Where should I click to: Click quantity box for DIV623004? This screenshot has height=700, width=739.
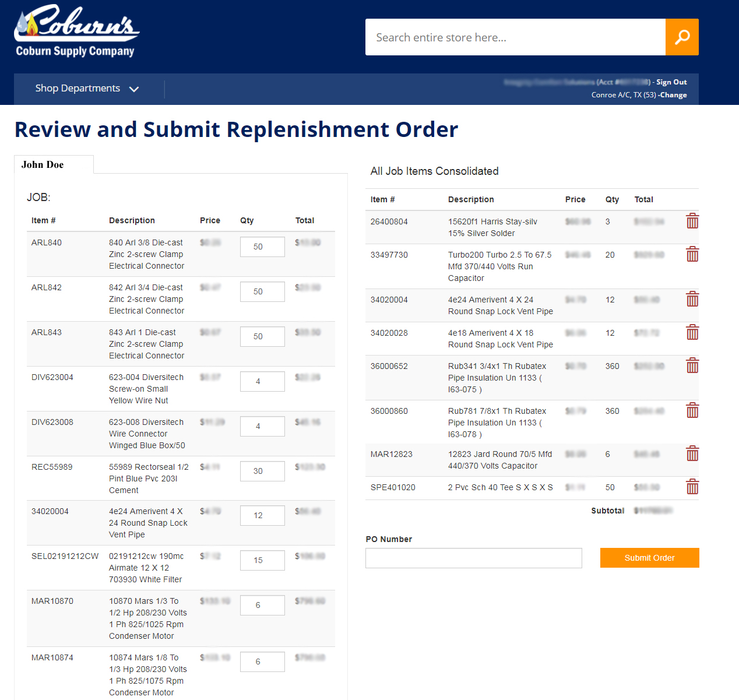262,381
